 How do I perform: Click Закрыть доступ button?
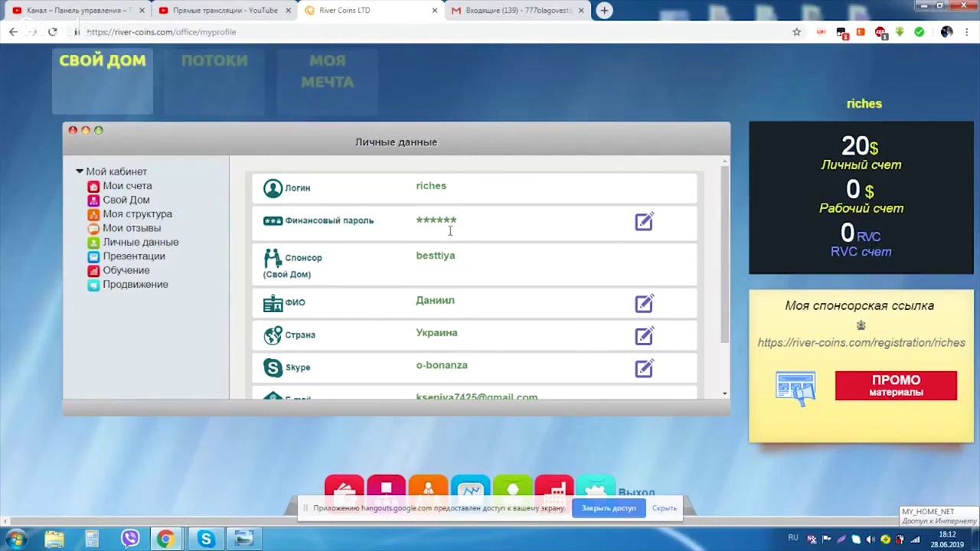click(x=609, y=508)
